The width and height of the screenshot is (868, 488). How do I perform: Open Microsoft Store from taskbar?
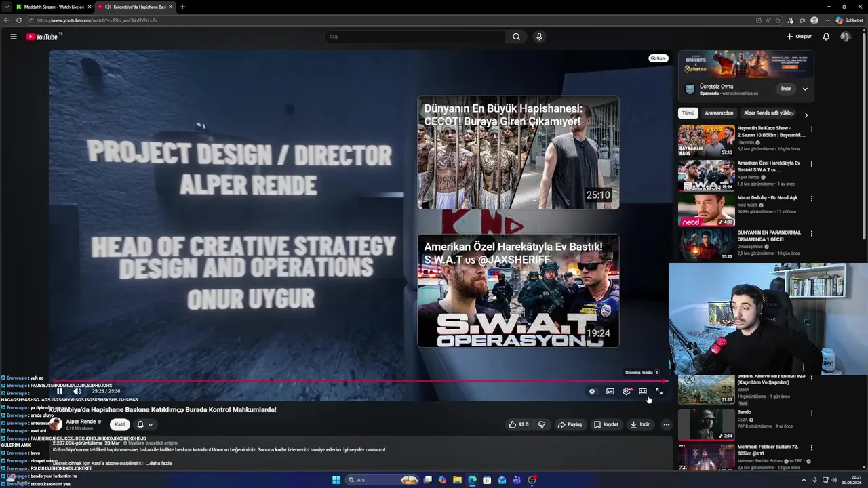click(x=487, y=480)
